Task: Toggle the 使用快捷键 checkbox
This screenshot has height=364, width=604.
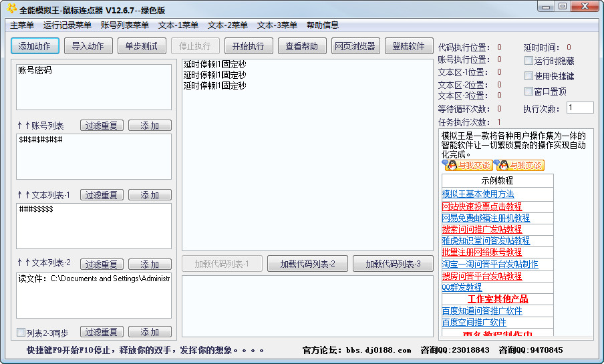Action: (x=528, y=76)
